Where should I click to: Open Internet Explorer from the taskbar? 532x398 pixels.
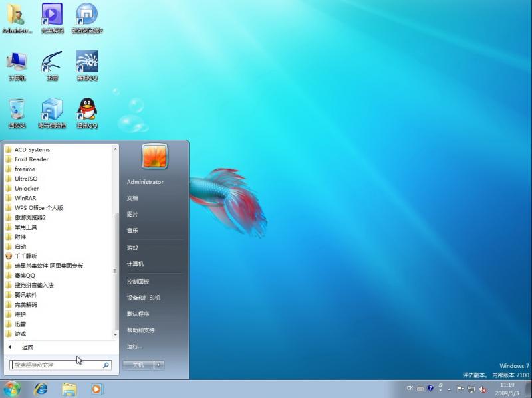41,389
